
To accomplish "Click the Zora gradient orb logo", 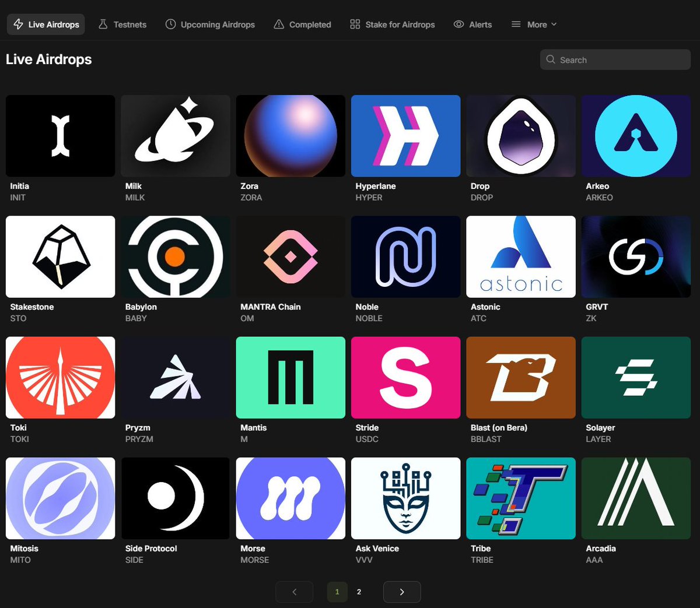I will click(x=290, y=135).
